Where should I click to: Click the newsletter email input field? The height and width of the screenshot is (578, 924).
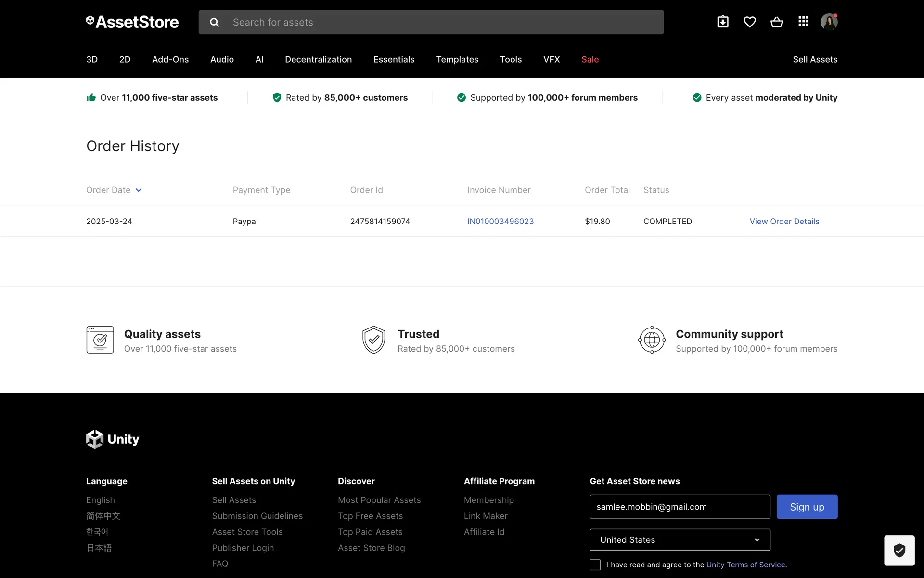point(680,507)
